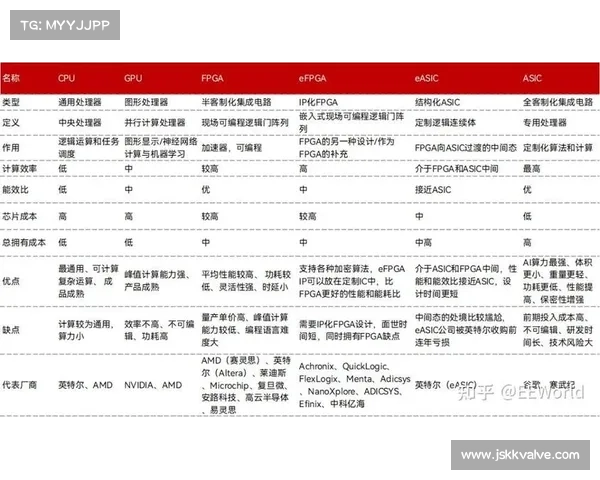Click the 通用处理器 cell
This screenshot has height=480, width=600.
(x=79, y=102)
